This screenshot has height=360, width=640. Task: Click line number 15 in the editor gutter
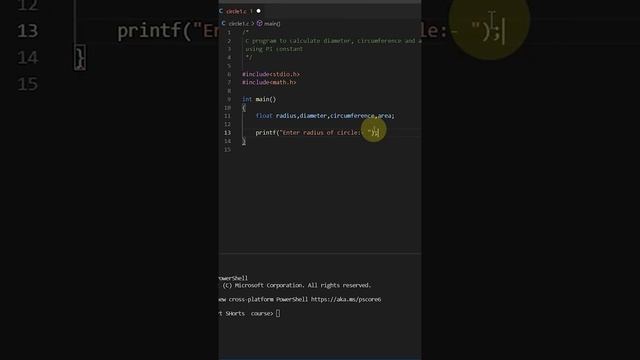click(x=227, y=149)
